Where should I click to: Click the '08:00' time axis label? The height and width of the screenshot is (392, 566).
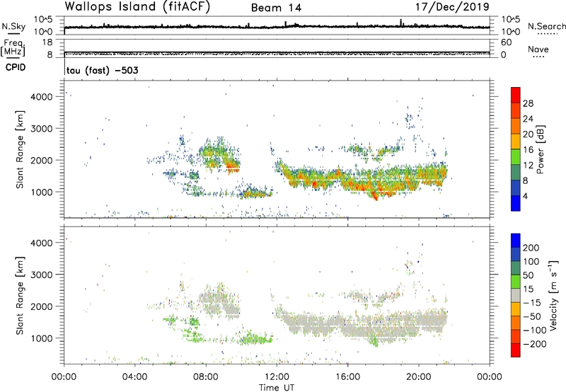coord(206,377)
